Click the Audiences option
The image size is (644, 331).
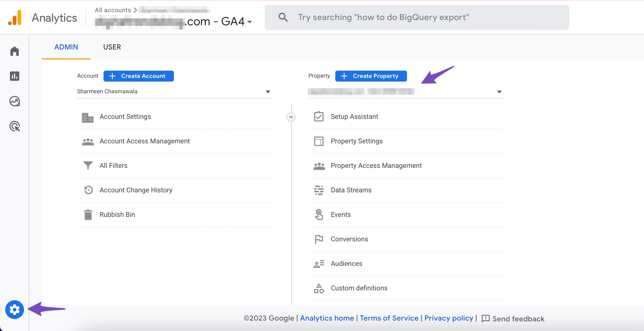346,263
